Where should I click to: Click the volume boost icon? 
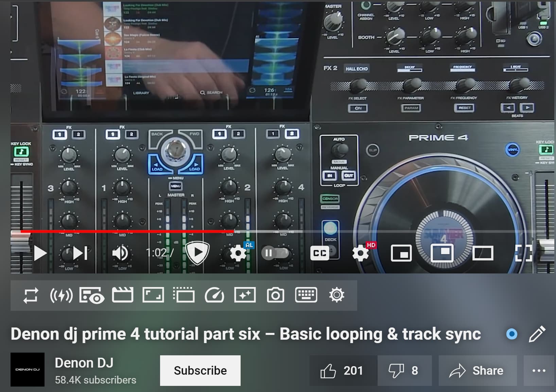[61, 296]
